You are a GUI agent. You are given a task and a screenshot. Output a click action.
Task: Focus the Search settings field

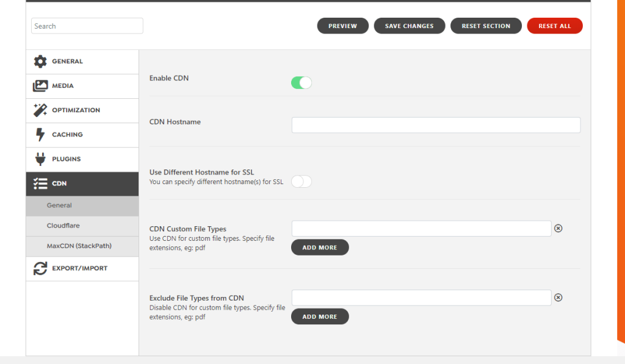[x=87, y=26]
